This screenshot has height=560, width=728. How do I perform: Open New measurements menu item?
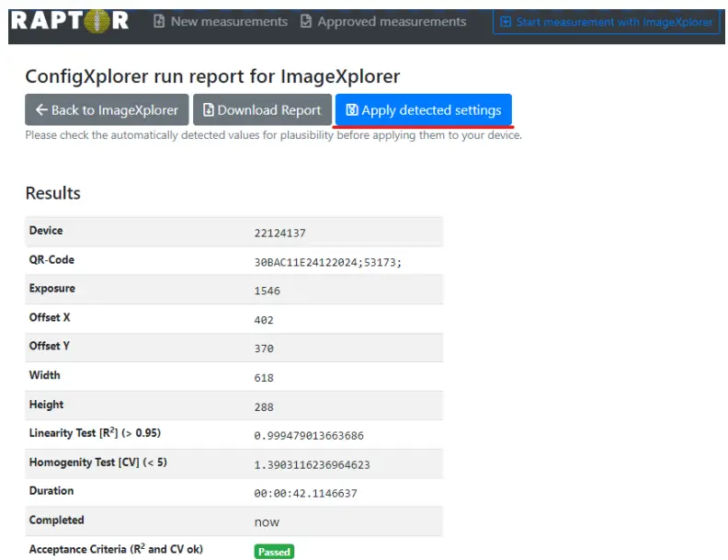pyautogui.click(x=221, y=21)
